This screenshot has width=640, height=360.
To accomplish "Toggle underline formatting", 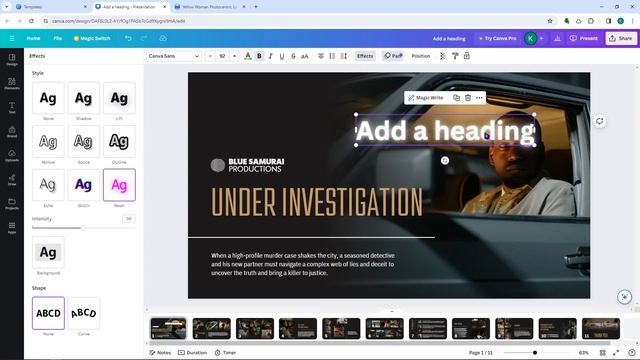I will click(x=282, y=56).
